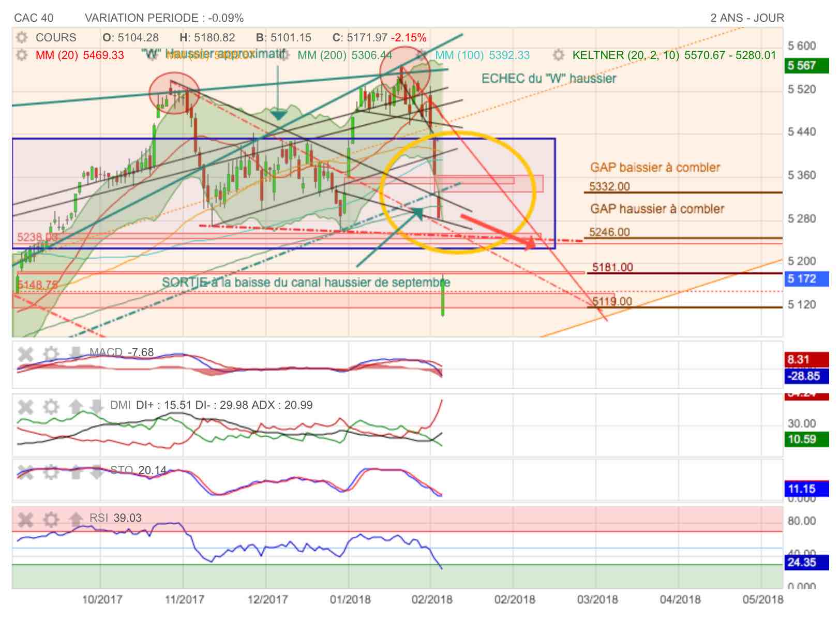The height and width of the screenshot is (619, 840).
Task: Click the 5181.00 level label
Action: point(612,268)
